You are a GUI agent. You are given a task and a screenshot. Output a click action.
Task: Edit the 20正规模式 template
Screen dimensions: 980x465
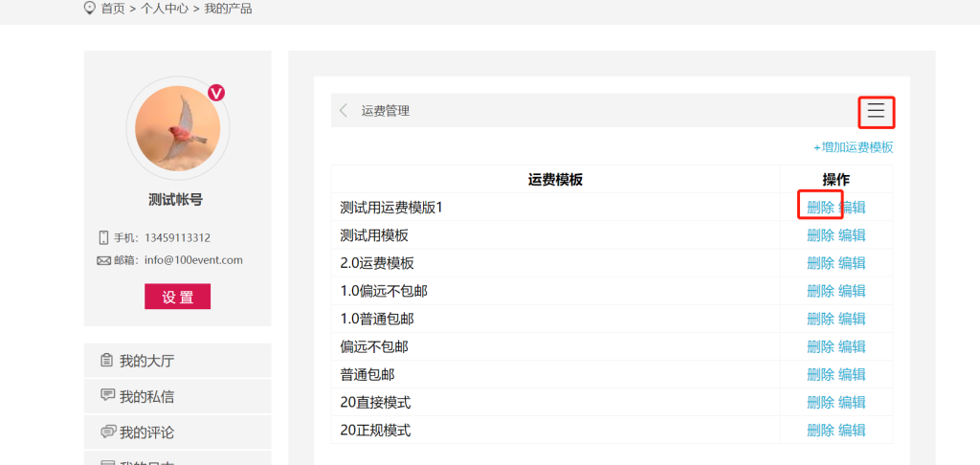(x=852, y=430)
